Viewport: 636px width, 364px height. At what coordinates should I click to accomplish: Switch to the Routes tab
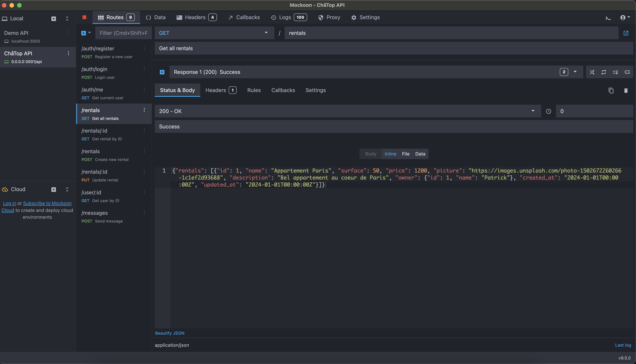tap(116, 17)
